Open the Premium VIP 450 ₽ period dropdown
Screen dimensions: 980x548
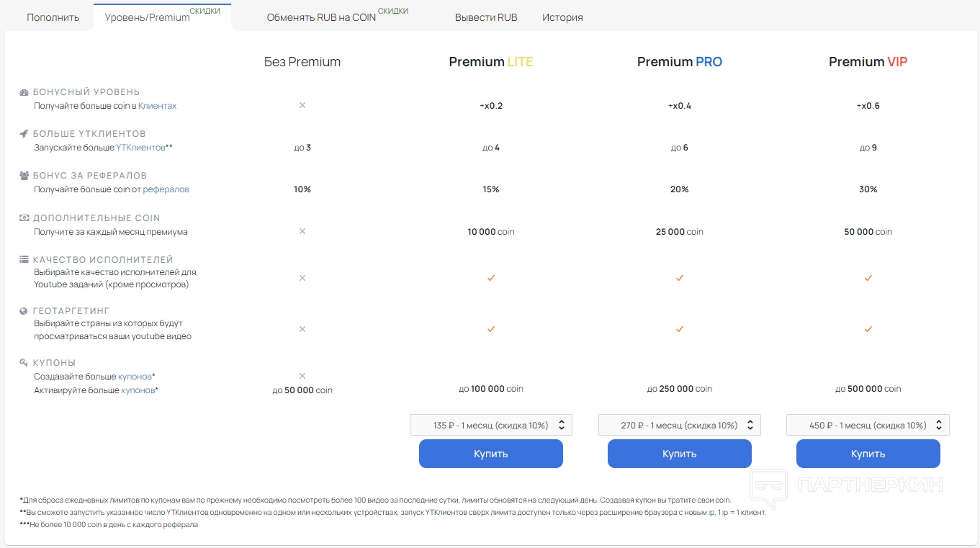point(868,425)
